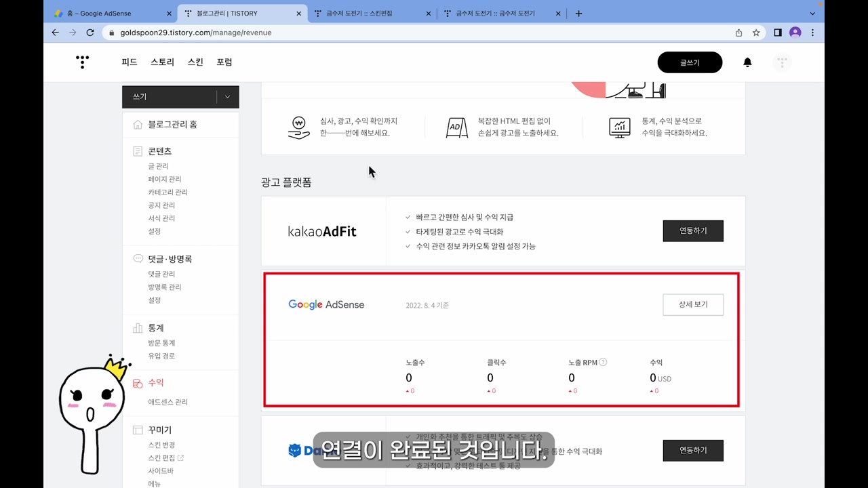Close the Google AdSense tab

(x=169, y=14)
